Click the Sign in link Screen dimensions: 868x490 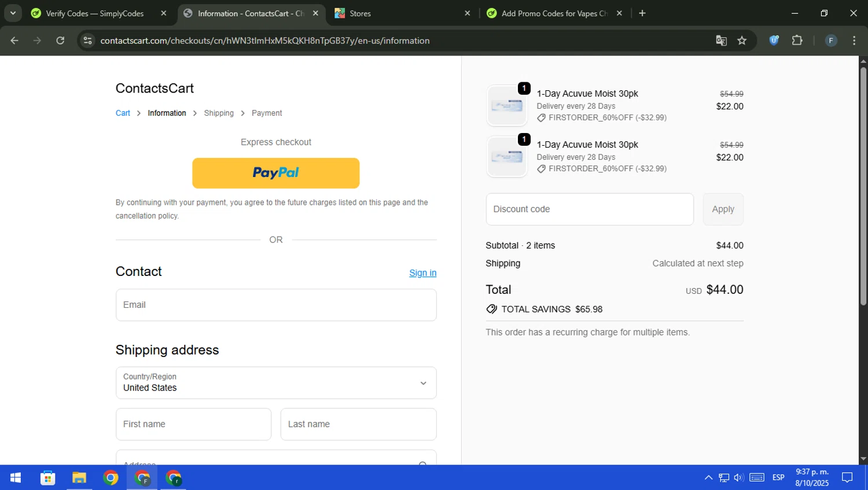tap(423, 273)
